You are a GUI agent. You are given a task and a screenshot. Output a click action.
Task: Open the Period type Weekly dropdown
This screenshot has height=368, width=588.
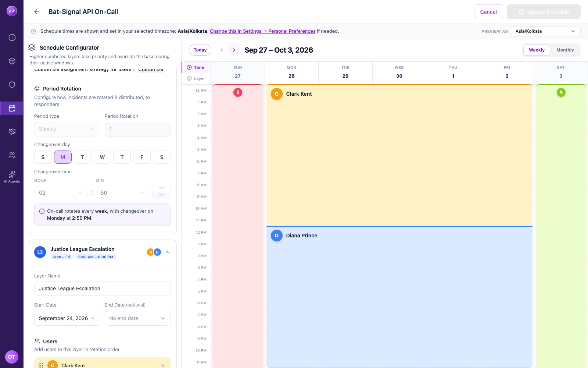(67, 129)
